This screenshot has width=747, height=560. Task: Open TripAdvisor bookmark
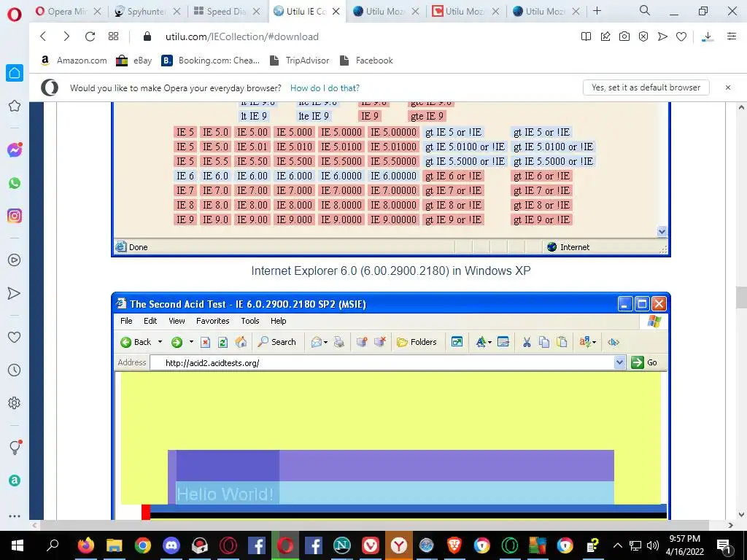300,61
